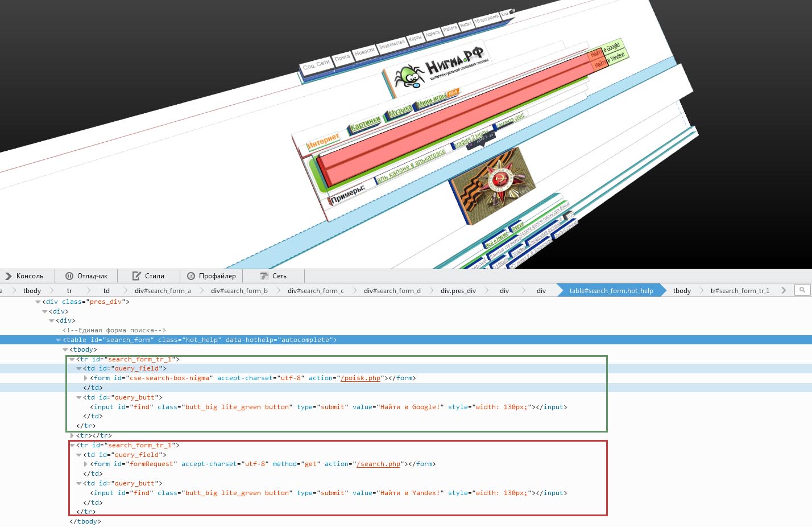Select the div#search_form_b breadcrumb

(239, 291)
